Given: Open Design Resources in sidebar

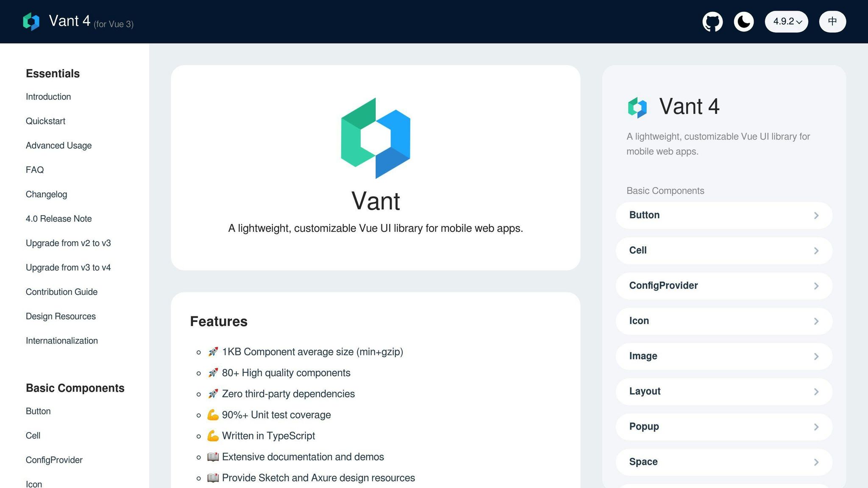Looking at the screenshot, I should [x=61, y=316].
